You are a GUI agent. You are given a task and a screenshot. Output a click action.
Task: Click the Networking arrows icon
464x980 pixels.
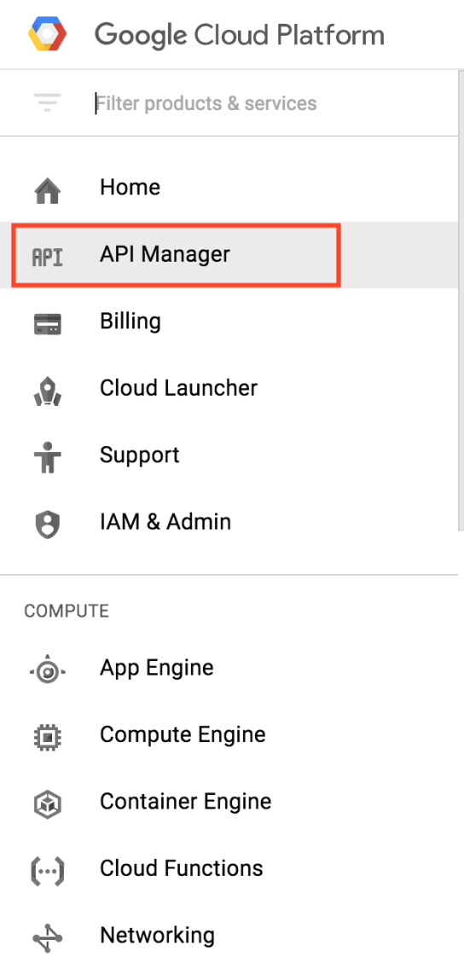(48, 938)
